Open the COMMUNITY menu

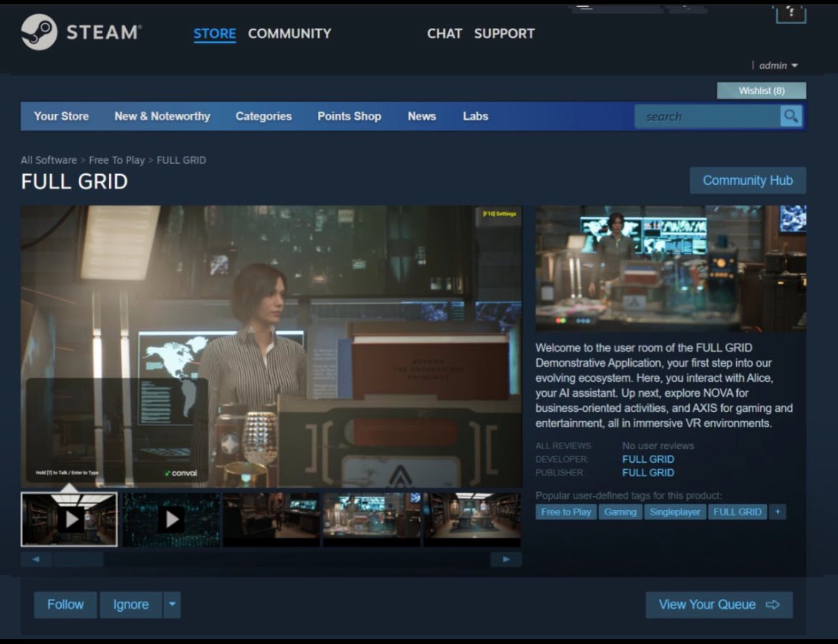tap(289, 34)
